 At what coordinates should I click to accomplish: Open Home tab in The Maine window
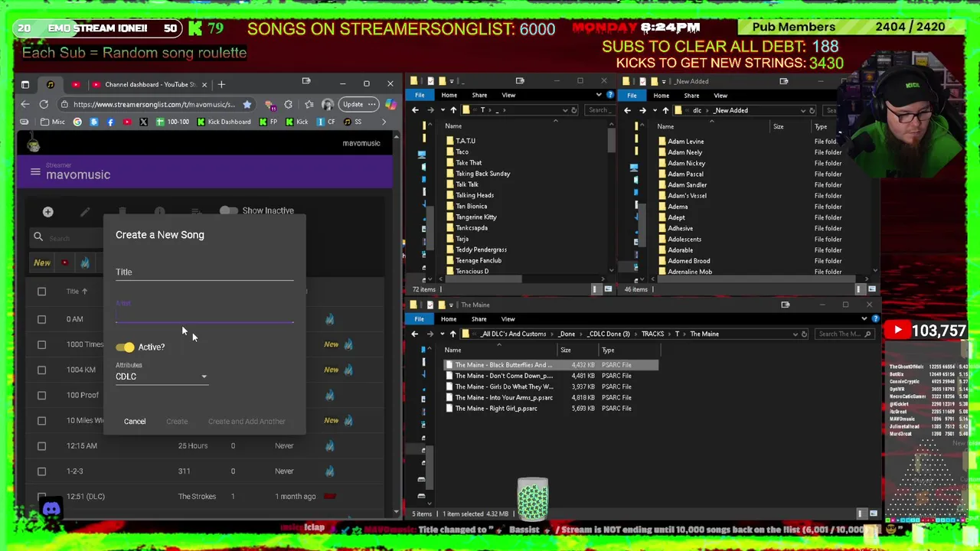click(449, 319)
